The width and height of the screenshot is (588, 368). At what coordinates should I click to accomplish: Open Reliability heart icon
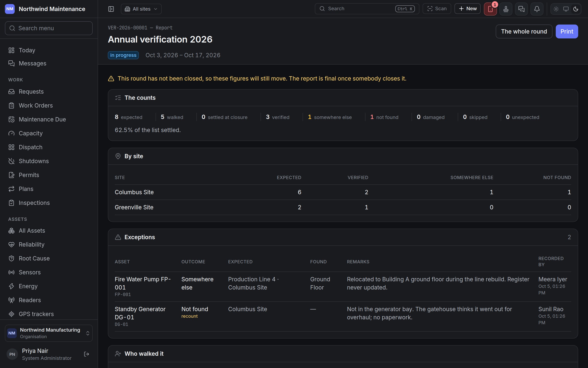click(x=11, y=244)
